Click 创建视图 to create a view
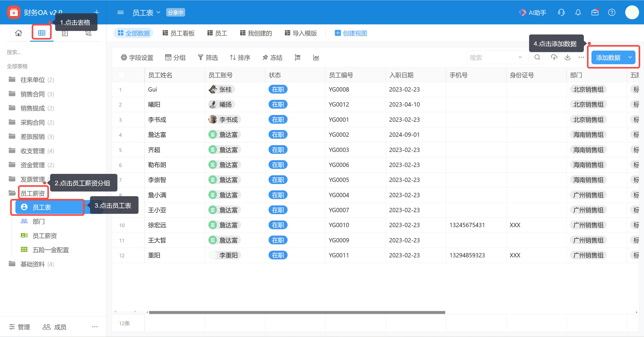 (351, 33)
